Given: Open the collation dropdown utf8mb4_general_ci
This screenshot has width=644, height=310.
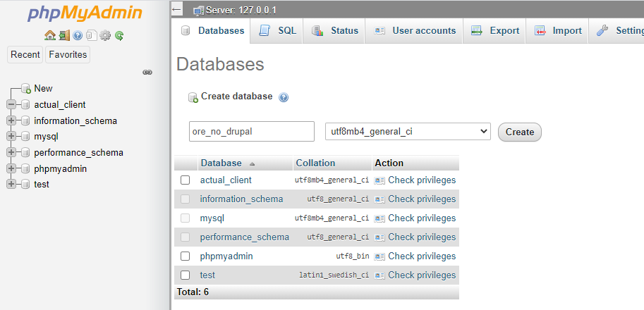Looking at the screenshot, I should tap(407, 131).
